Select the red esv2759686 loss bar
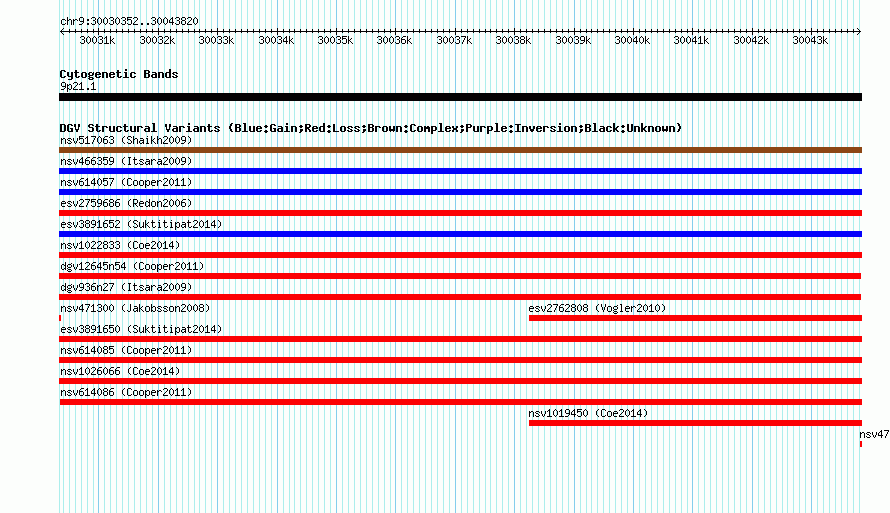Viewport: 890px width, 513px height. pos(460,213)
